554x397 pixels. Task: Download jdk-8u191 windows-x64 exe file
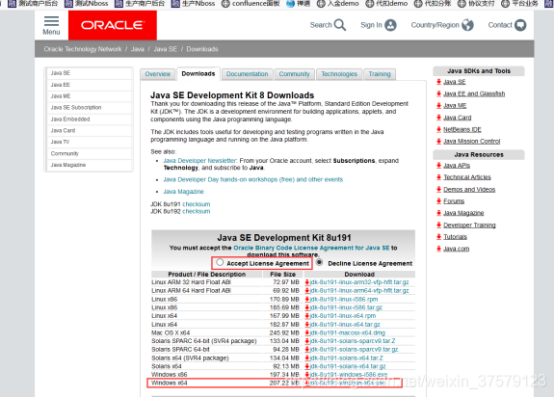(348, 383)
